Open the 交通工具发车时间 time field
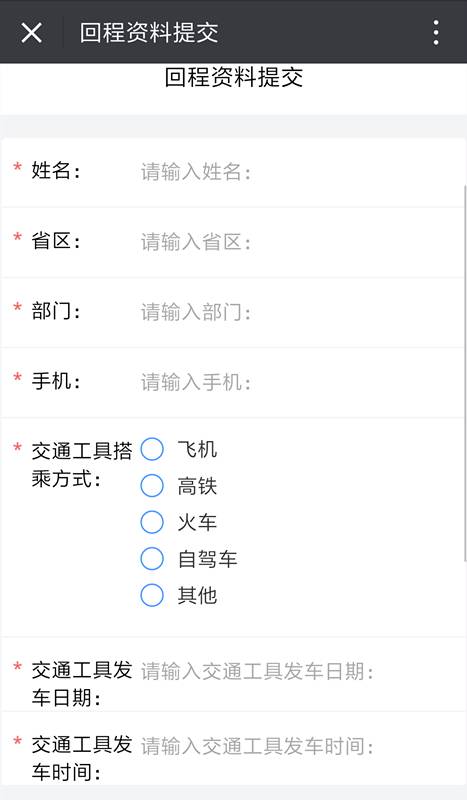Screen dimensions: 467x800 [x=299, y=746]
